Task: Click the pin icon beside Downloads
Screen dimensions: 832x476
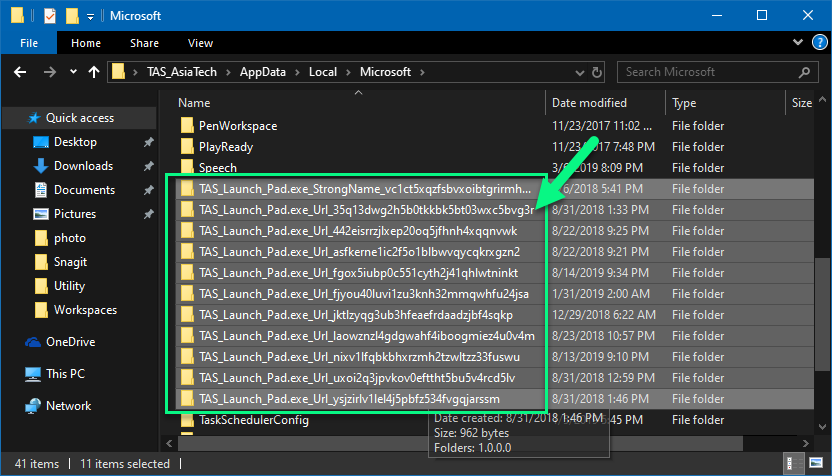Action: tap(149, 166)
